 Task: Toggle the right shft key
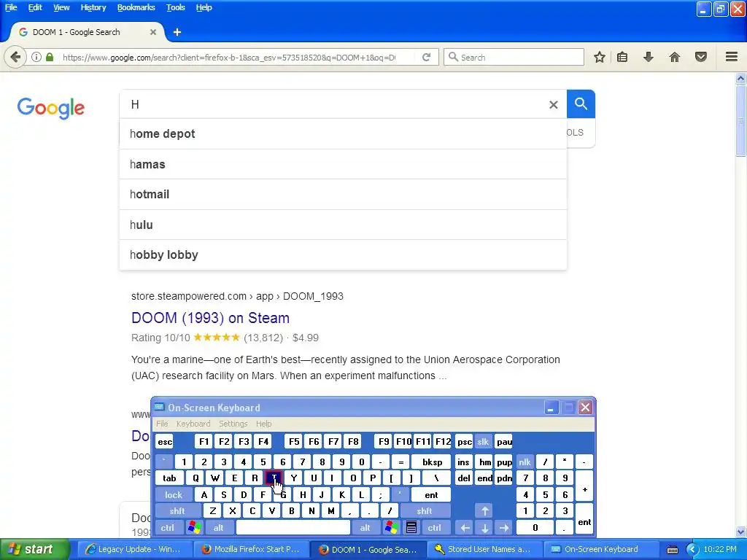click(424, 511)
